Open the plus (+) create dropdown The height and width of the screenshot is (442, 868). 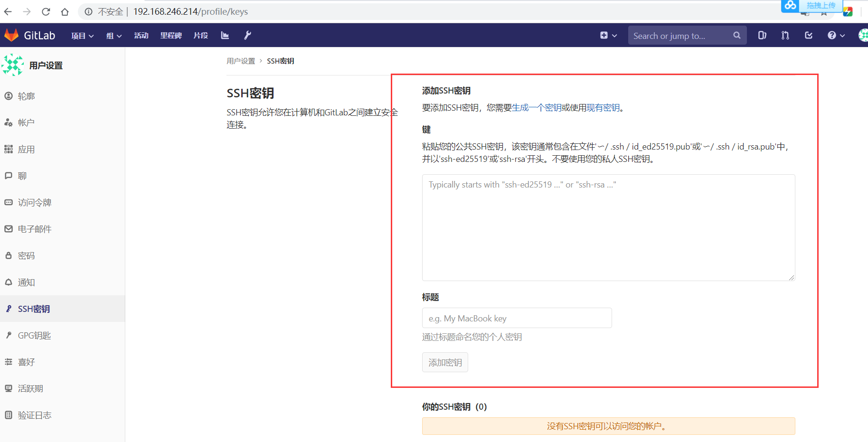[x=608, y=35]
